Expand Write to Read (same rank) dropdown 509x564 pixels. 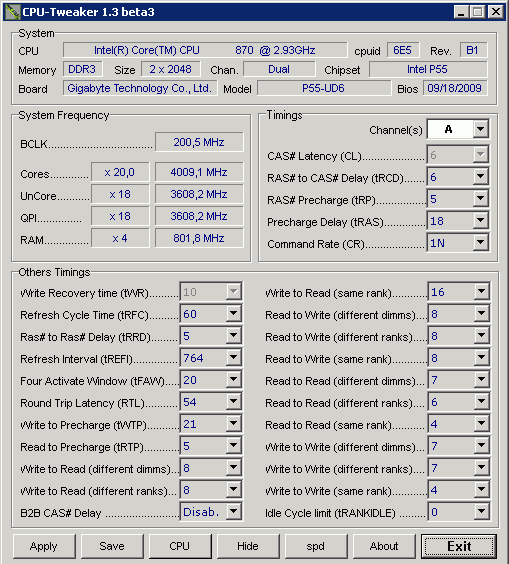(481, 292)
